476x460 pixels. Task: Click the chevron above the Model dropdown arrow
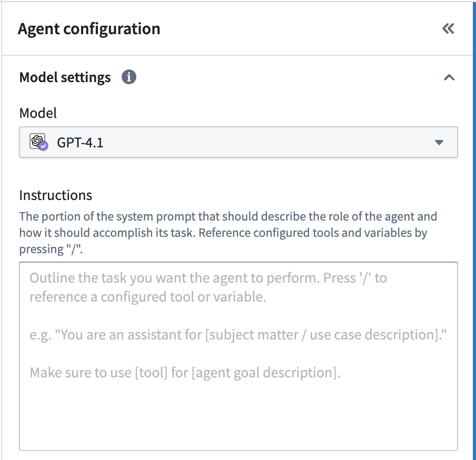tap(449, 77)
